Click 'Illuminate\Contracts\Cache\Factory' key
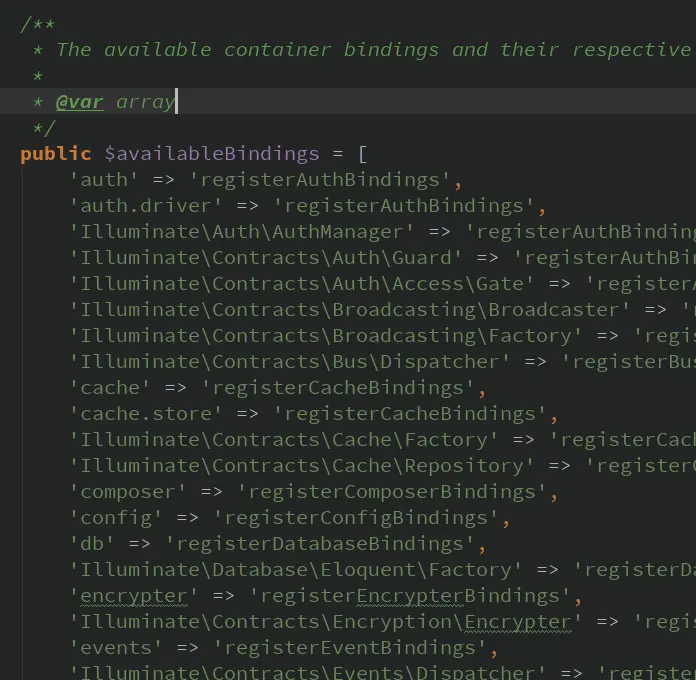This screenshot has height=680, width=696. (x=284, y=439)
